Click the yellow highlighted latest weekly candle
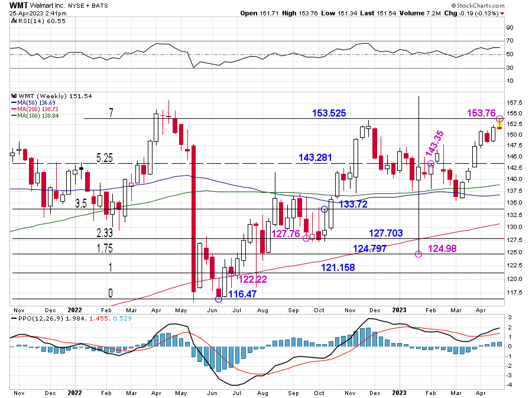The image size is (532, 398). coord(499,125)
